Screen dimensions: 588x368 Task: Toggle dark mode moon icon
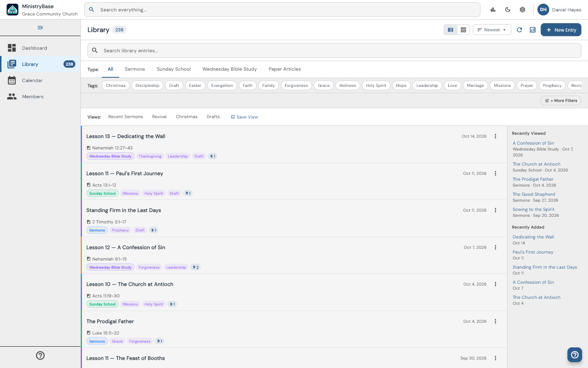[508, 10]
